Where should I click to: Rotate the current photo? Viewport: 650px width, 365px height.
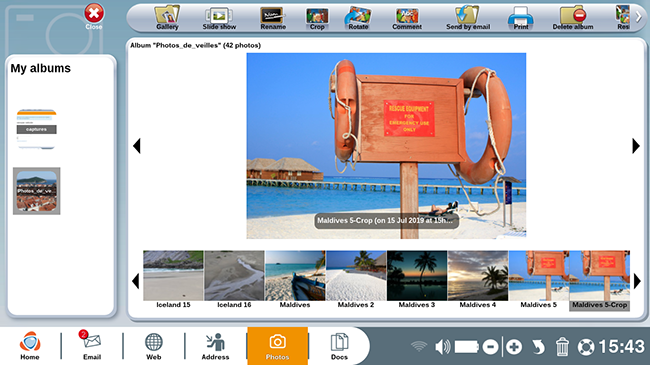coord(358,18)
